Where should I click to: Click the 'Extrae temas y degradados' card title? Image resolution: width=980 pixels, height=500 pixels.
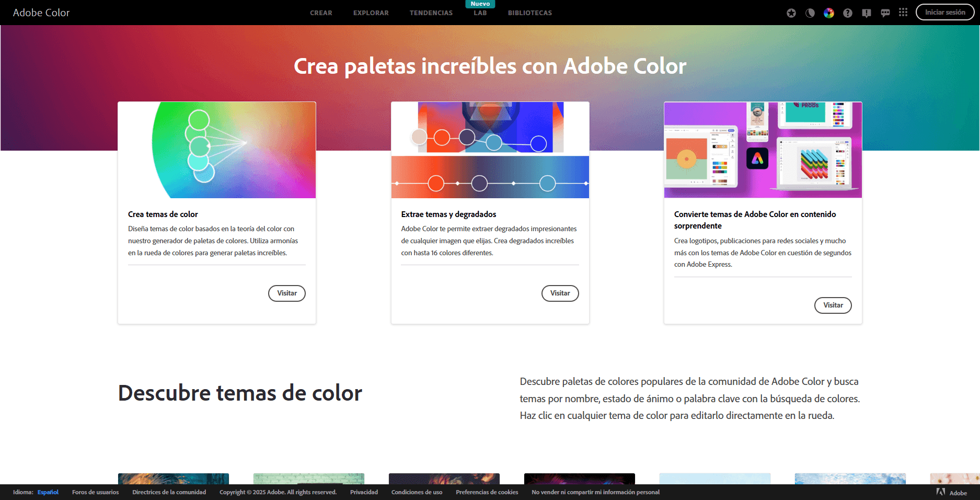tap(448, 214)
